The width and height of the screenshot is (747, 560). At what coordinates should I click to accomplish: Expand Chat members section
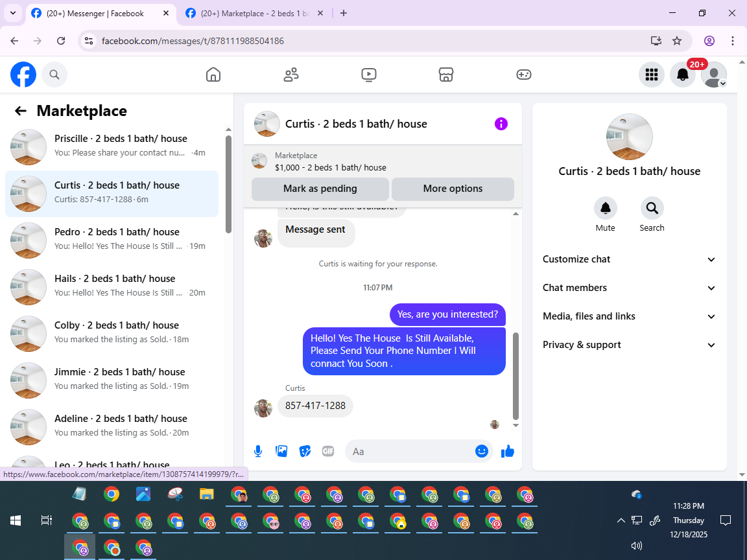630,288
